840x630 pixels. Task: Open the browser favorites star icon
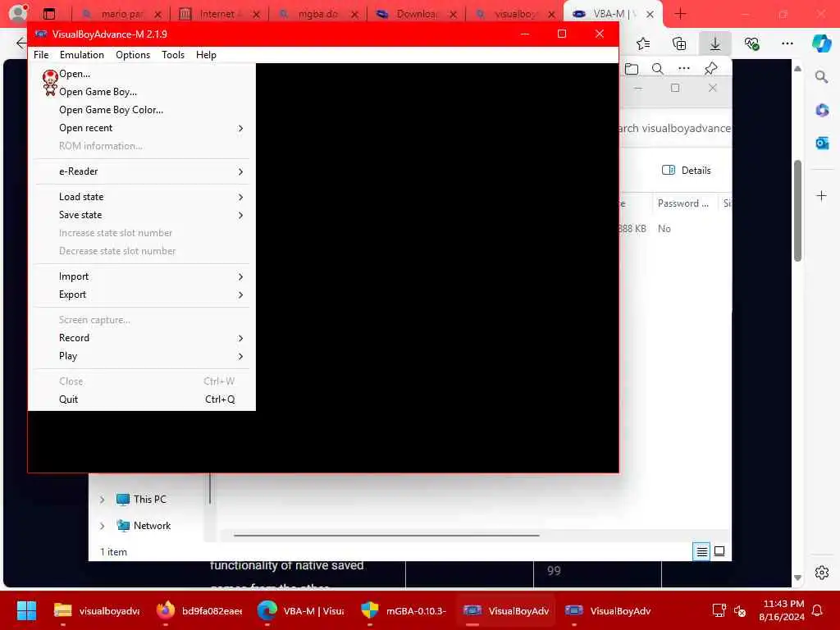pyautogui.click(x=643, y=43)
